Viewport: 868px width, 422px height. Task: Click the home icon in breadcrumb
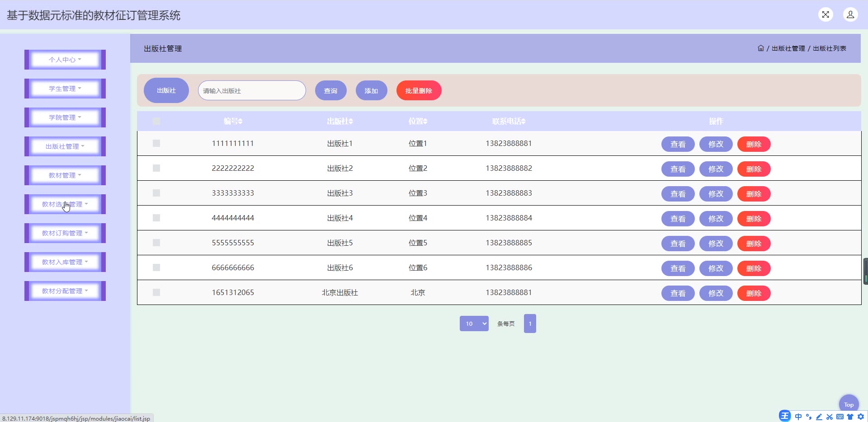760,48
